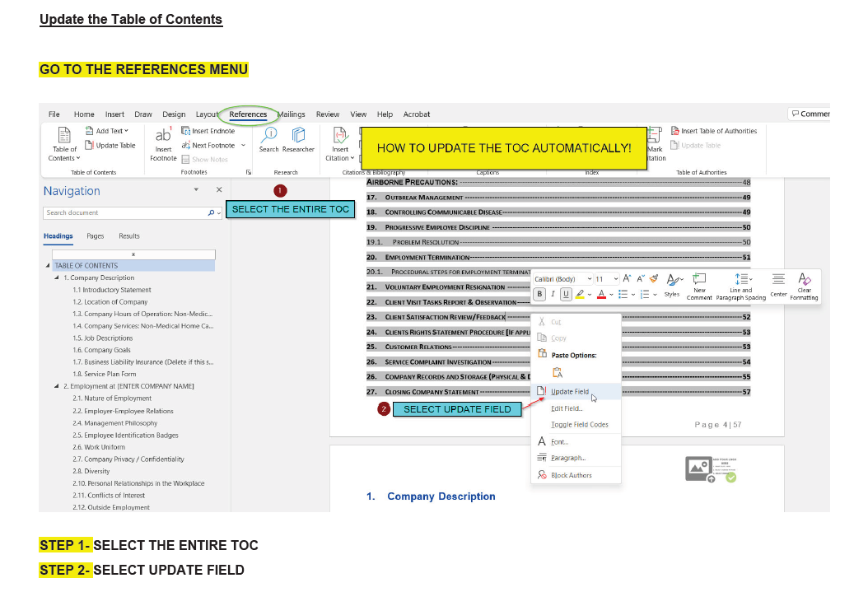The height and width of the screenshot is (592, 868).
Task: Open the Navigation pane options arrow
Action: (x=196, y=189)
